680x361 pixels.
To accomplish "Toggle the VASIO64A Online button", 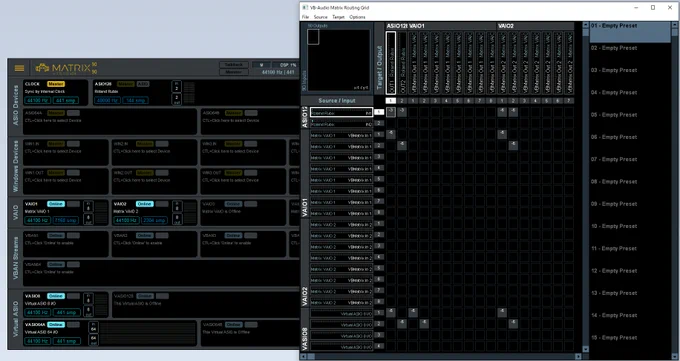I will pyautogui.click(x=56, y=325).
